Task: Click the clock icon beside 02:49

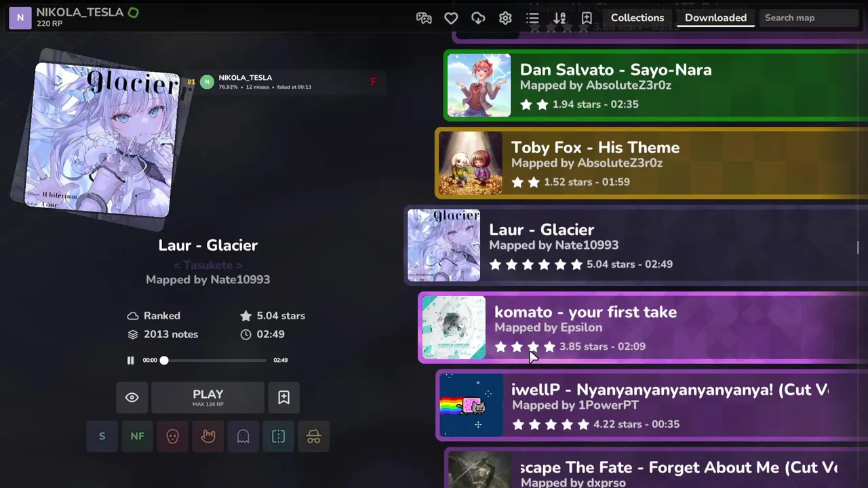Action: pyautogui.click(x=245, y=334)
